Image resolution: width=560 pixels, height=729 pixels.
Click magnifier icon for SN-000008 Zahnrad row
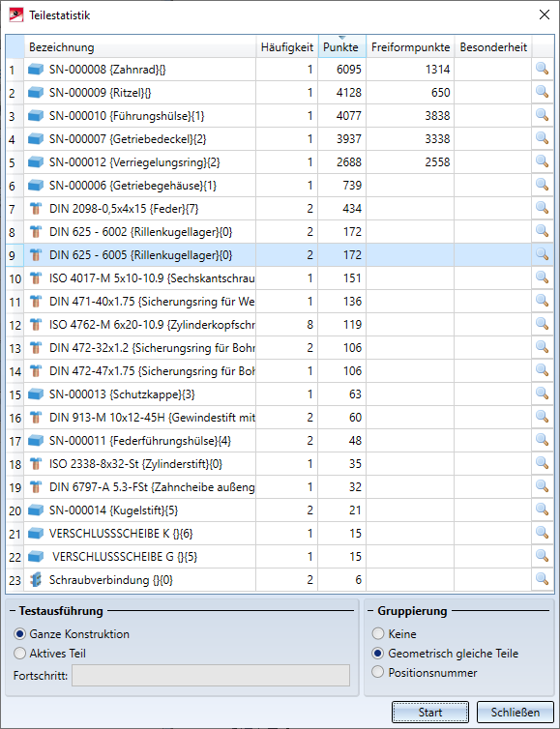(x=542, y=69)
